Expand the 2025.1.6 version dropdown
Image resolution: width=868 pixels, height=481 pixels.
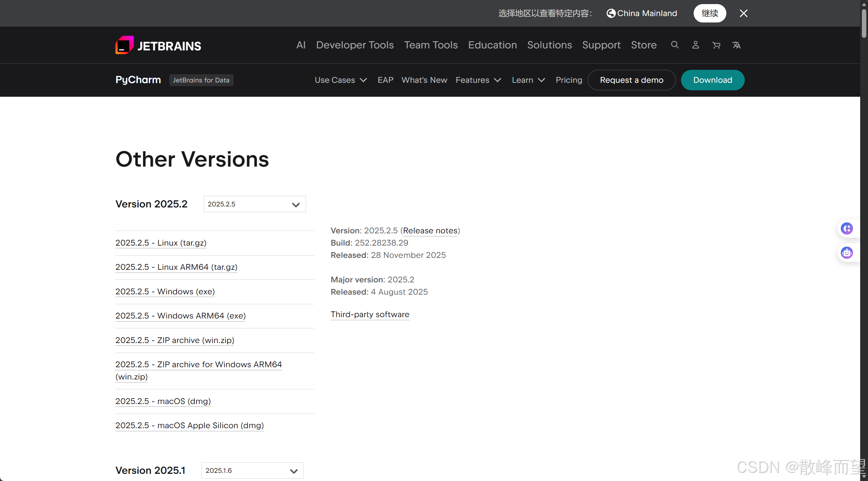[252, 470]
